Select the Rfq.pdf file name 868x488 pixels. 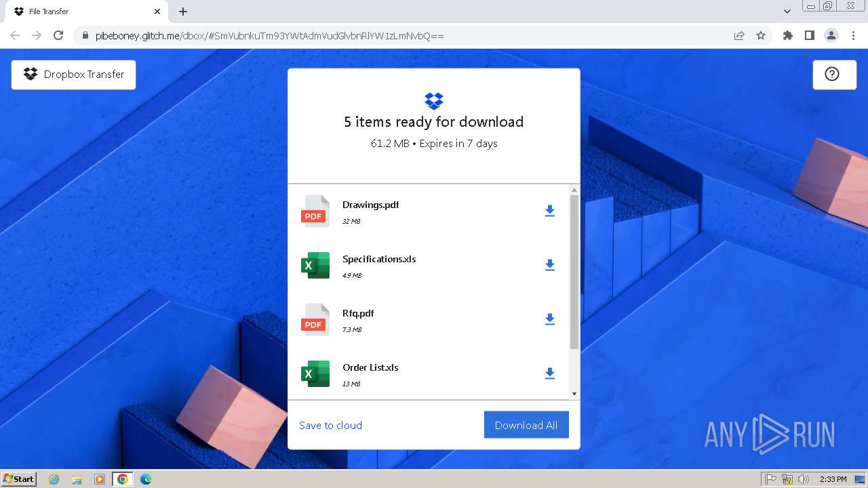click(x=358, y=313)
